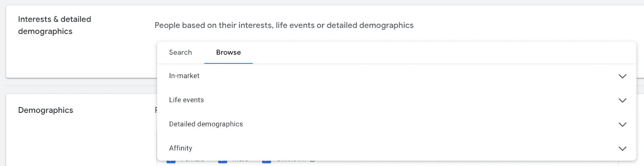Open the Life events category label
The height and width of the screenshot is (166, 644).
[x=186, y=100]
